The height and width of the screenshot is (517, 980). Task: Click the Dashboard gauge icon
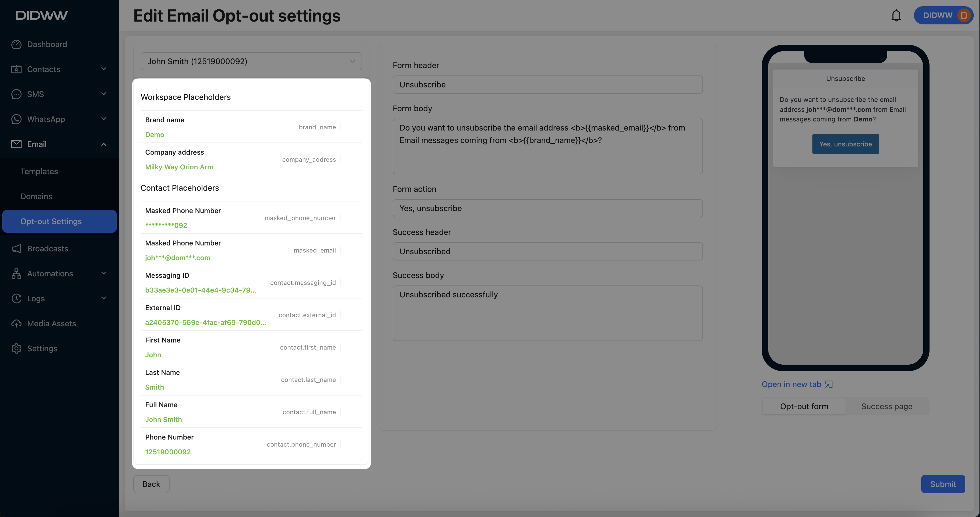[16, 44]
